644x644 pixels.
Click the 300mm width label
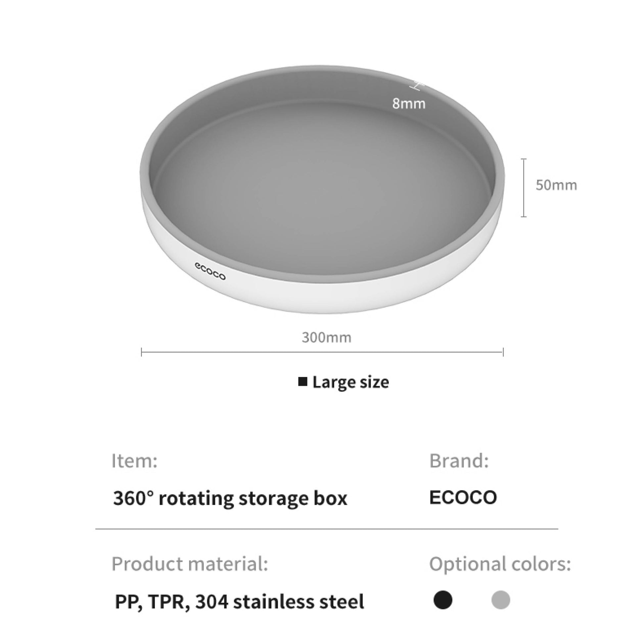pyautogui.click(x=326, y=338)
